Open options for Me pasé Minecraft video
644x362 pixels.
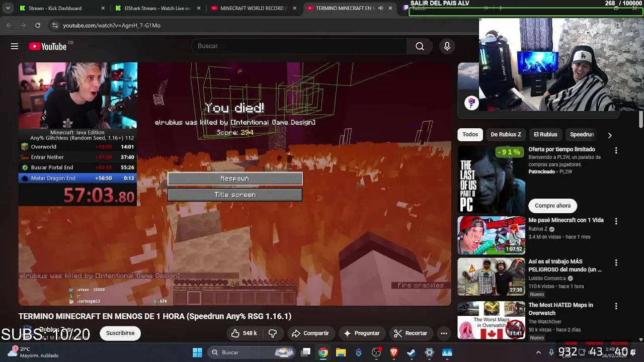click(x=616, y=221)
